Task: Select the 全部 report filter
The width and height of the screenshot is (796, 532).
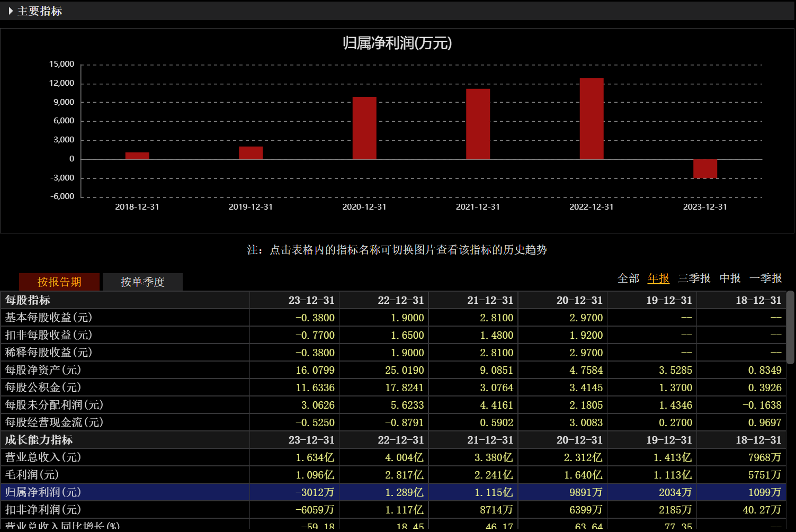Action: 629,278
